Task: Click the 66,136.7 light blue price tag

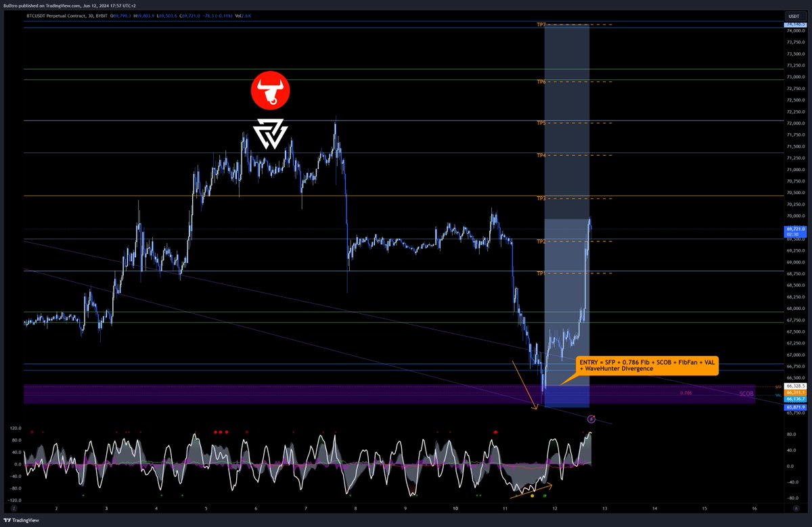Action: 794,399
